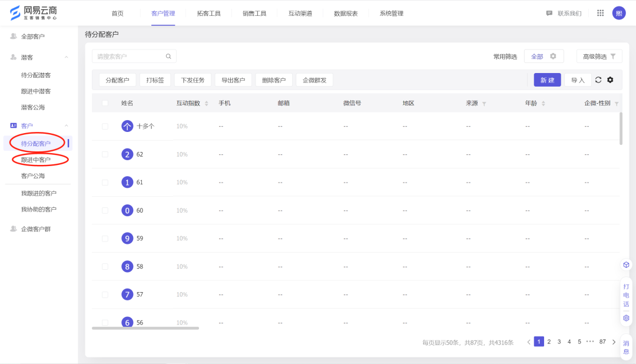This screenshot has width=636, height=364.
Task: Click the gear icon below 打电话
Action: coord(626,317)
